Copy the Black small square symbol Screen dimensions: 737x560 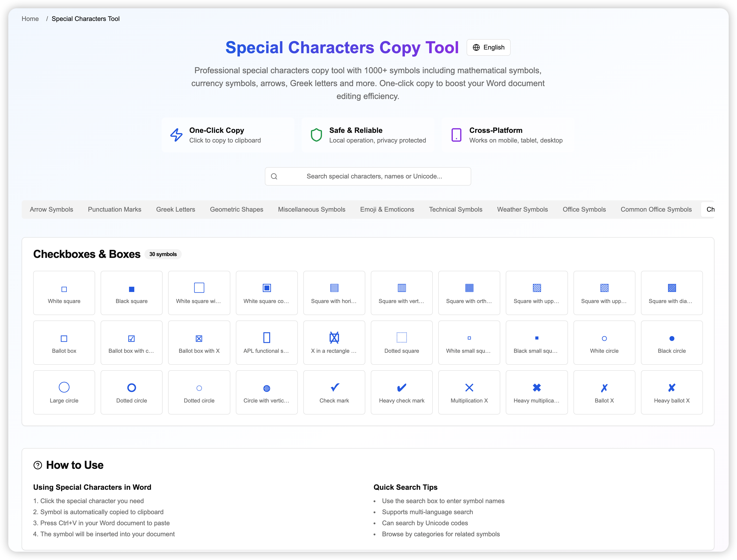[537, 342]
